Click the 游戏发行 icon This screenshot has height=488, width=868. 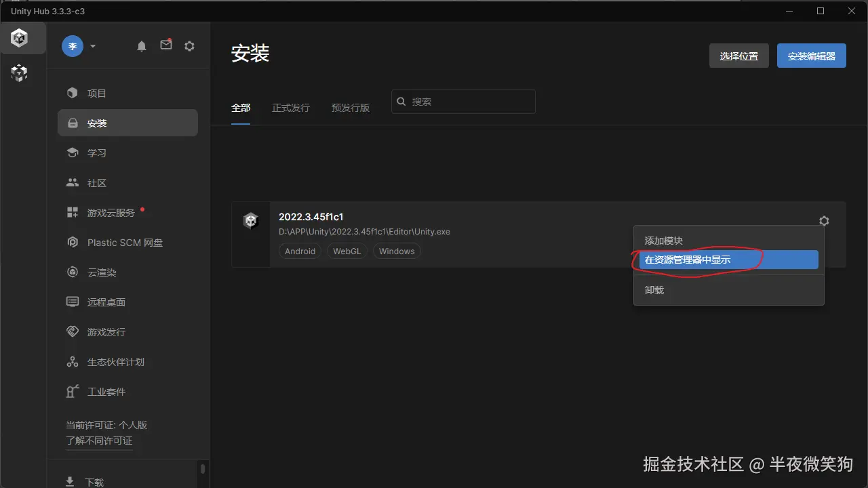point(73,331)
